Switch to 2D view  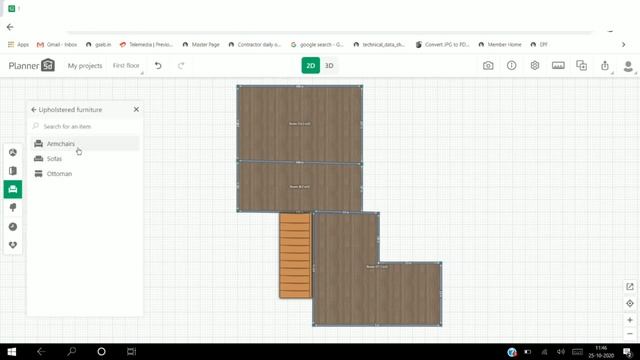(311, 66)
